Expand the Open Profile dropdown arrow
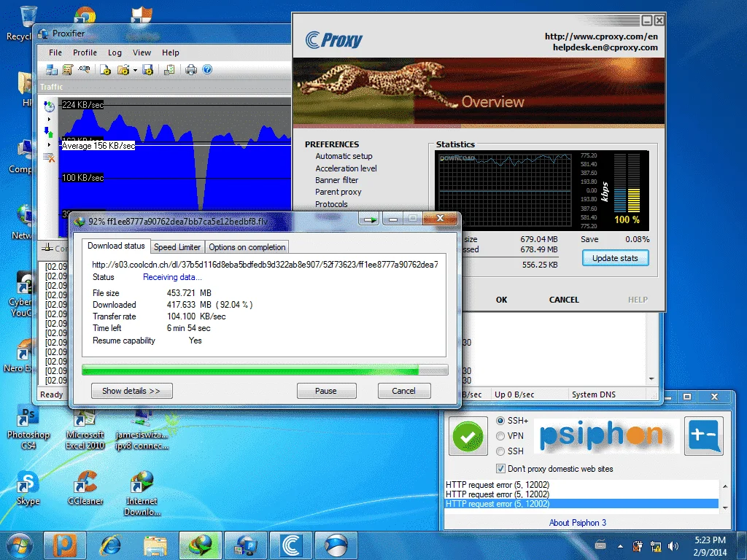This screenshot has height=560, width=747. [x=135, y=71]
